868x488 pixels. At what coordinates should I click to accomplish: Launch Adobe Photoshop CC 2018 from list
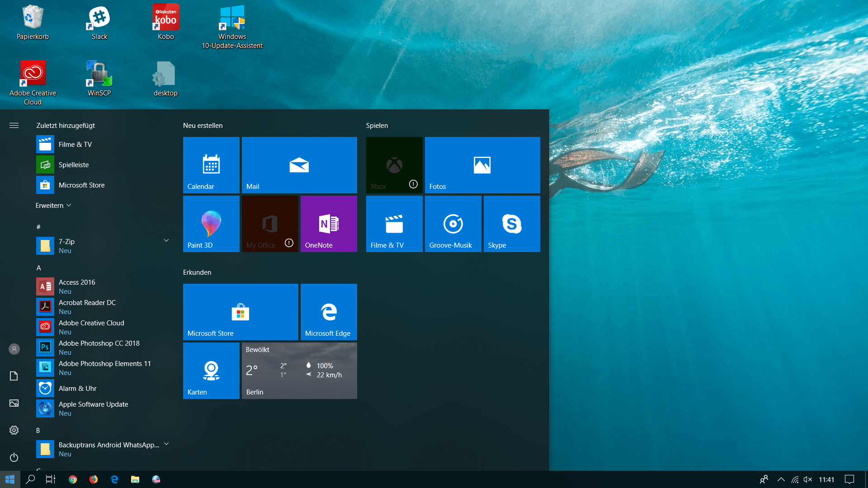103,347
